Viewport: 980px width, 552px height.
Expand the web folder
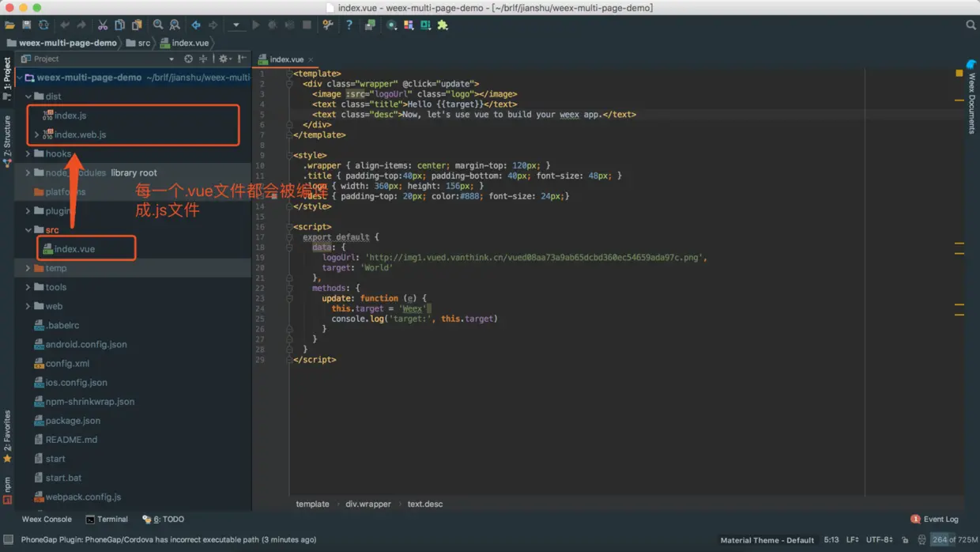28,306
